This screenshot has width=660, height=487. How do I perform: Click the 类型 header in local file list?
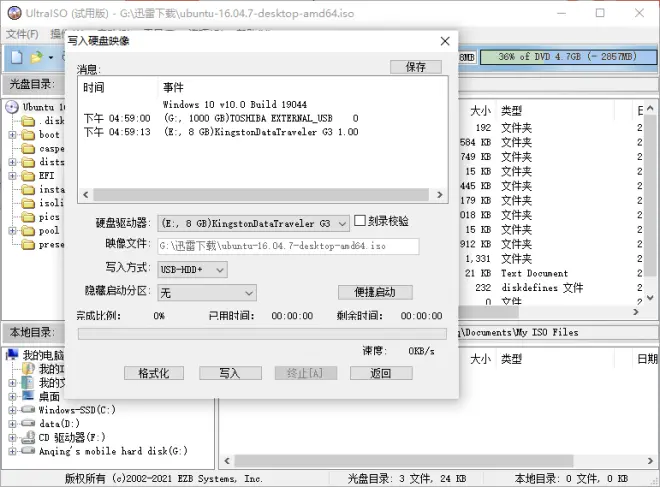pyautogui.click(x=511, y=359)
